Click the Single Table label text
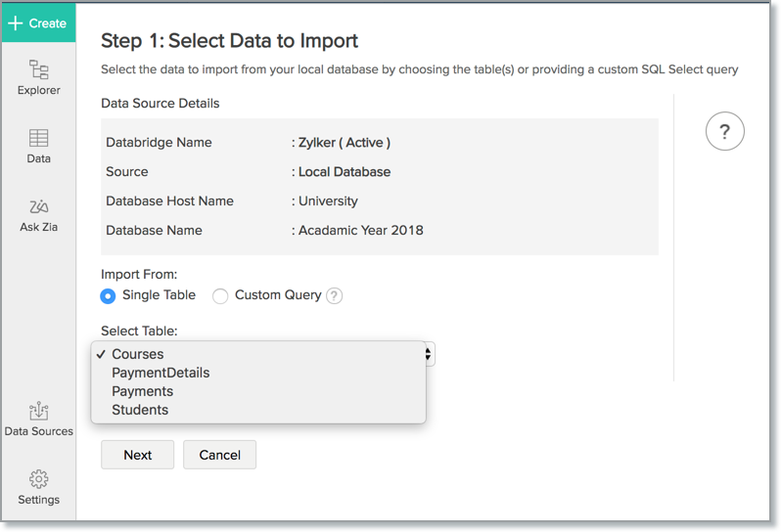 (x=159, y=294)
